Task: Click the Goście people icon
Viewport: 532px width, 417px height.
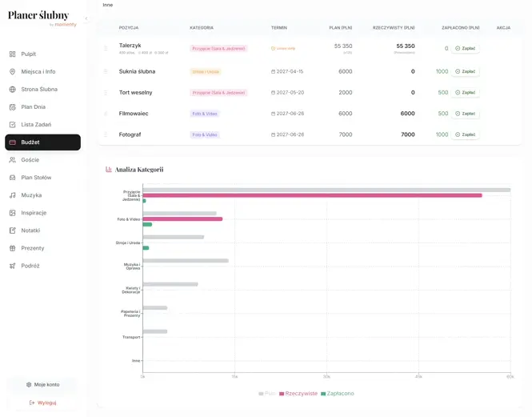Action: click(13, 160)
